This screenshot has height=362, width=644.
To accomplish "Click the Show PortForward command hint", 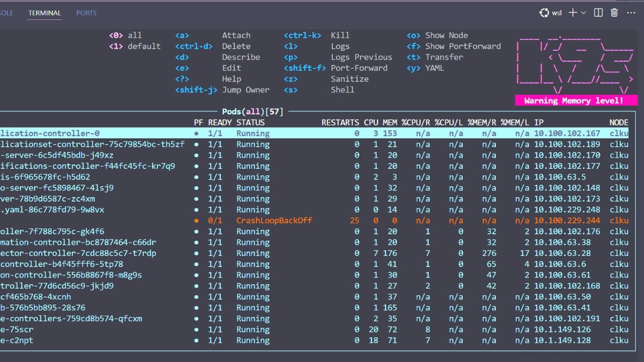I will (463, 46).
